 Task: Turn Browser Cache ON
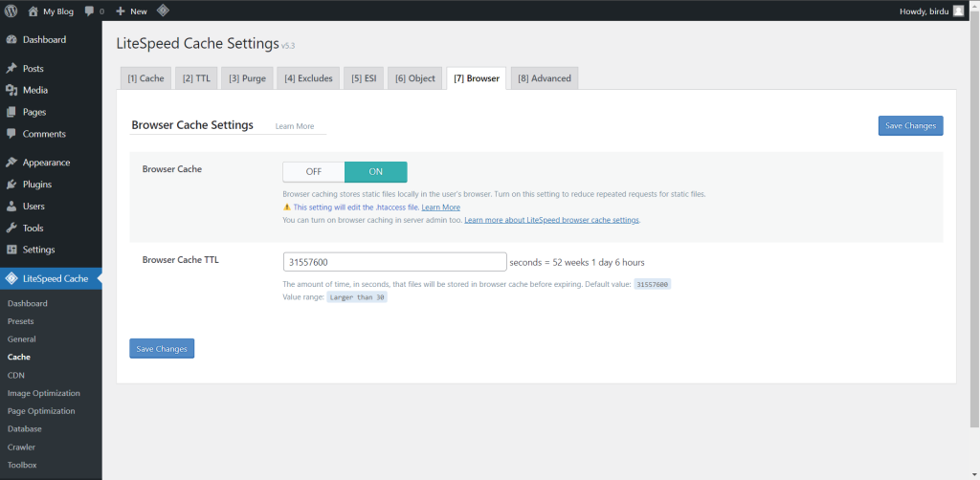(375, 172)
